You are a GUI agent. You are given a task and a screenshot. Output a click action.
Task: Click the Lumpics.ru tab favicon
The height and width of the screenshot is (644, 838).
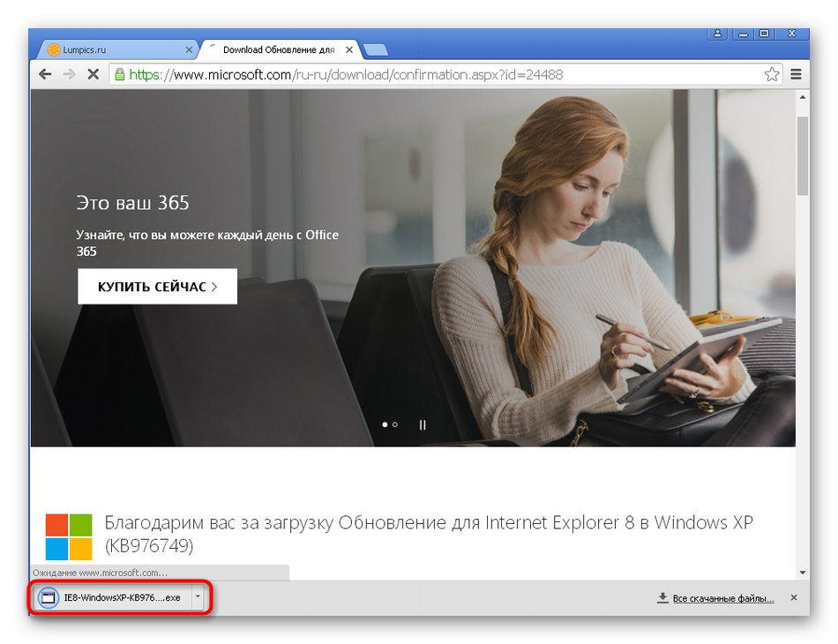(x=54, y=49)
